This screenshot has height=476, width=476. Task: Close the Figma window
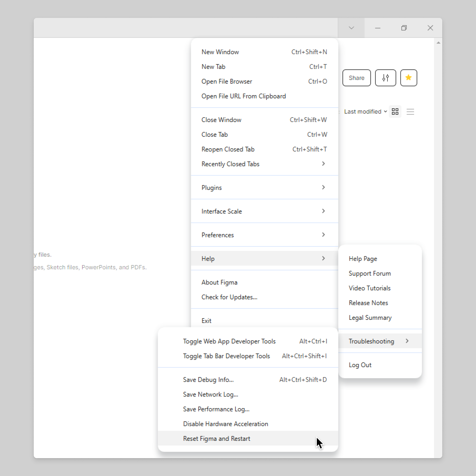pyautogui.click(x=430, y=28)
